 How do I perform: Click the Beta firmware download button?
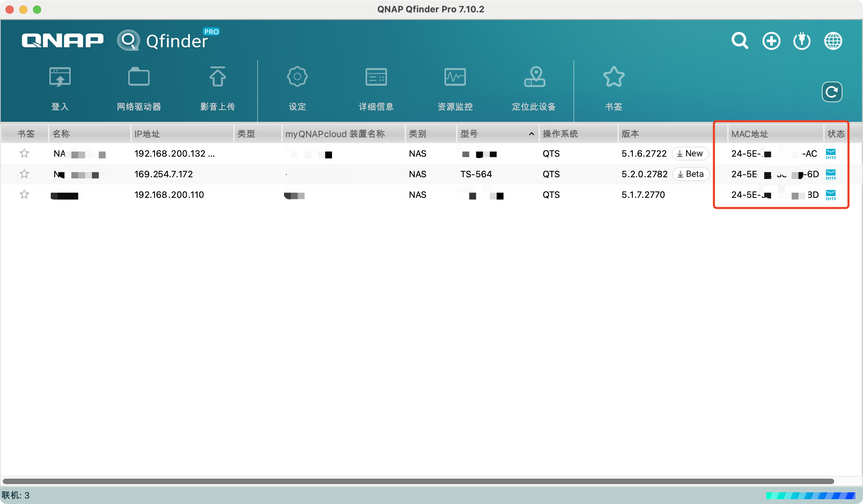pyautogui.click(x=691, y=174)
